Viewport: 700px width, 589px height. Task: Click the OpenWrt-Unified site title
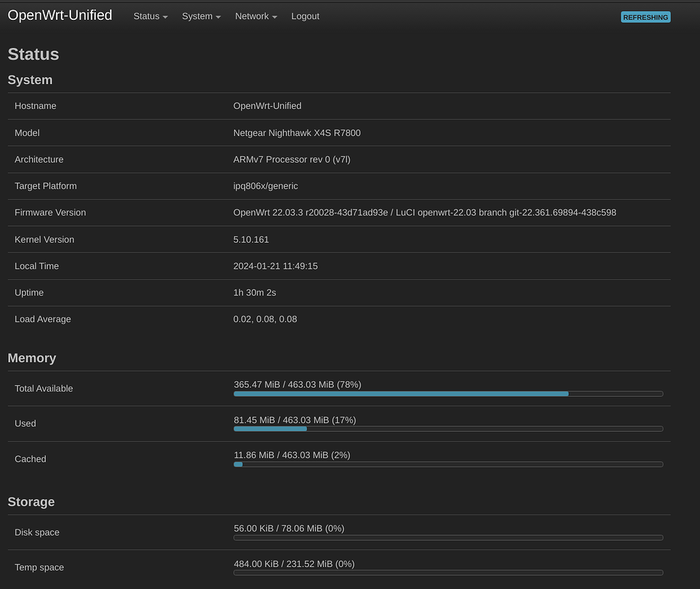click(x=59, y=15)
